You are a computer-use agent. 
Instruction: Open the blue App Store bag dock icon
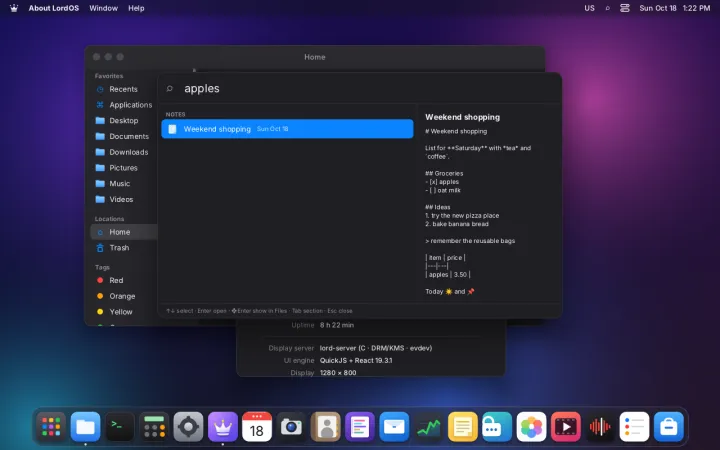coord(669,427)
